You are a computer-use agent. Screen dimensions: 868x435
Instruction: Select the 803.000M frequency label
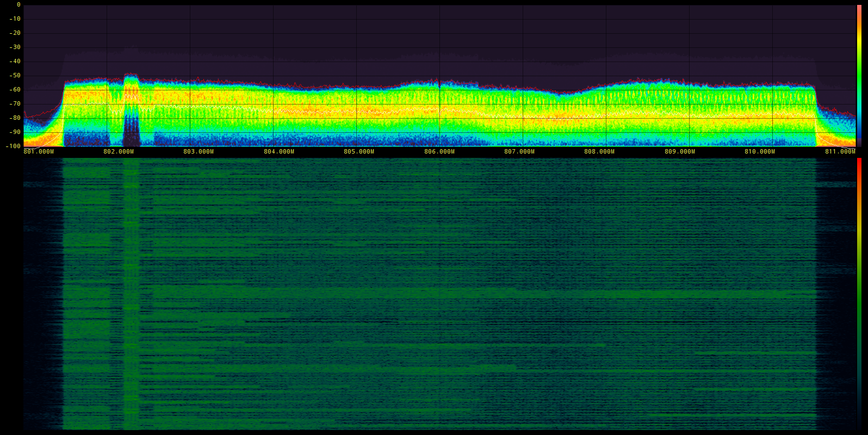(x=199, y=151)
